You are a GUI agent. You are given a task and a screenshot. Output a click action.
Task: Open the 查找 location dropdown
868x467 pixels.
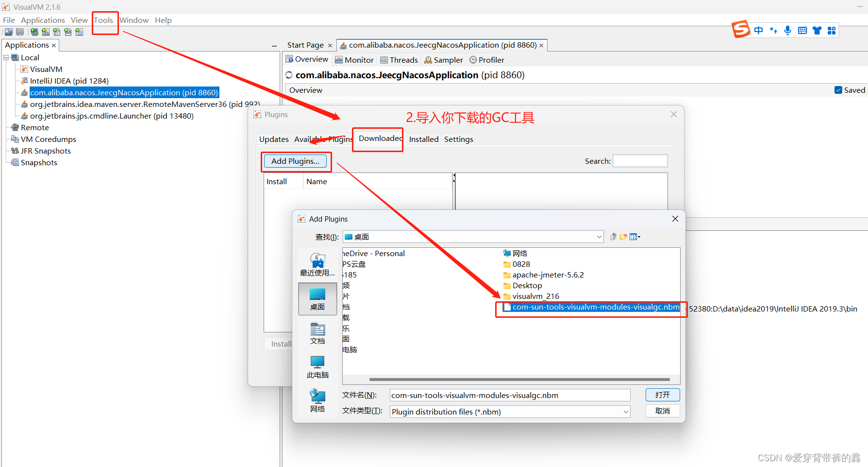599,237
